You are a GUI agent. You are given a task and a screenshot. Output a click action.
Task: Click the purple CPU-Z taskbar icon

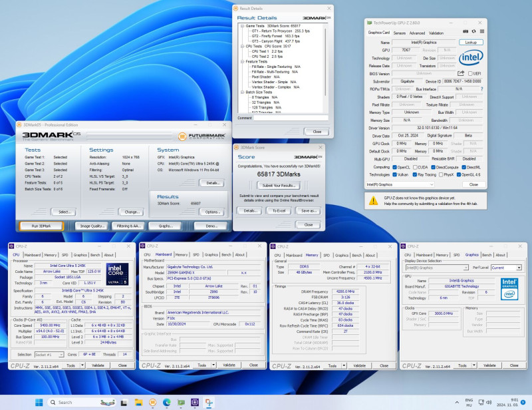(x=195, y=403)
